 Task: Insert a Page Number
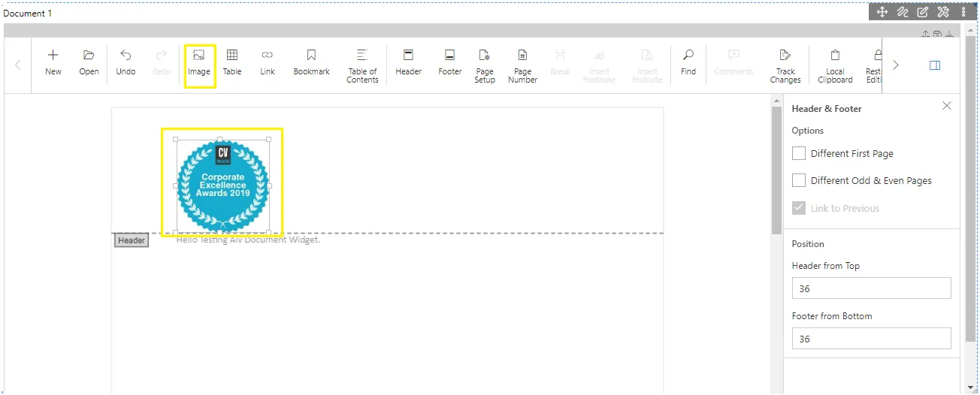pyautogui.click(x=522, y=66)
